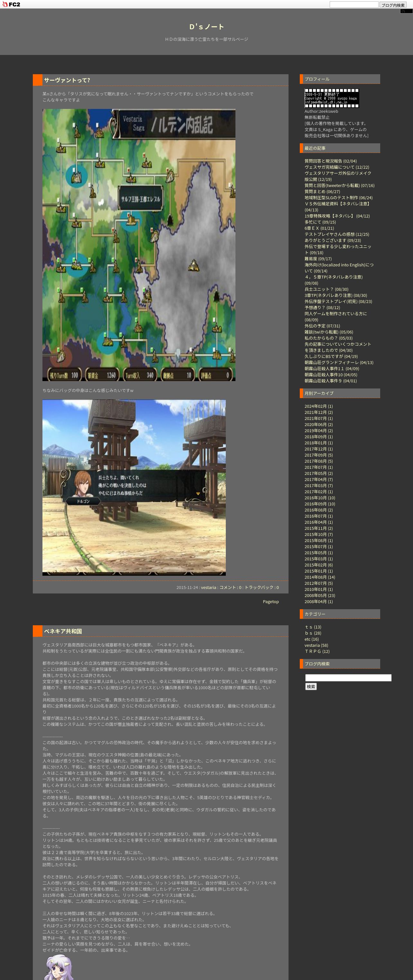The image size is (413, 980).
Task: Click the top ブログ内検索 button
Action: point(393,5)
